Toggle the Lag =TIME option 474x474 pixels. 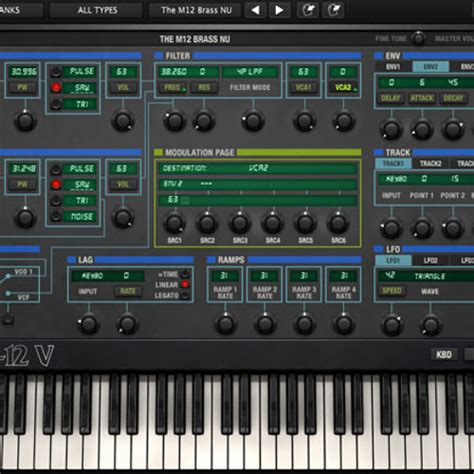click(x=185, y=274)
